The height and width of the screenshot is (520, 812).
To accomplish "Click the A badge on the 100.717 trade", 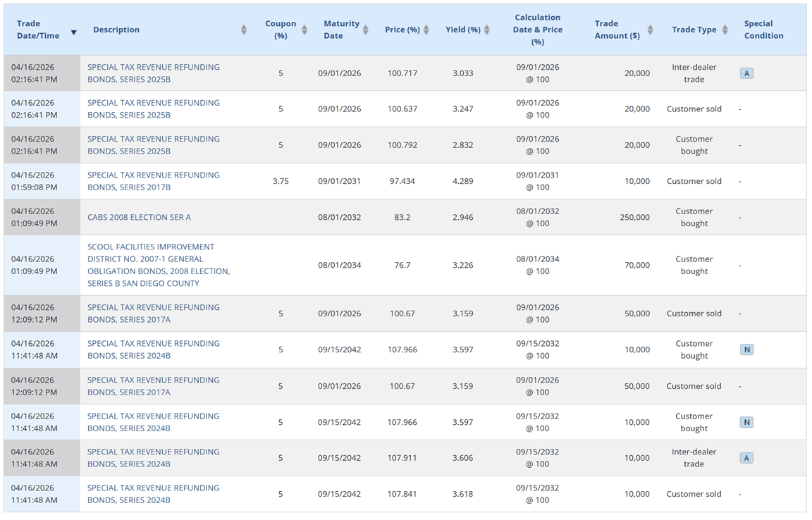I will [746, 73].
